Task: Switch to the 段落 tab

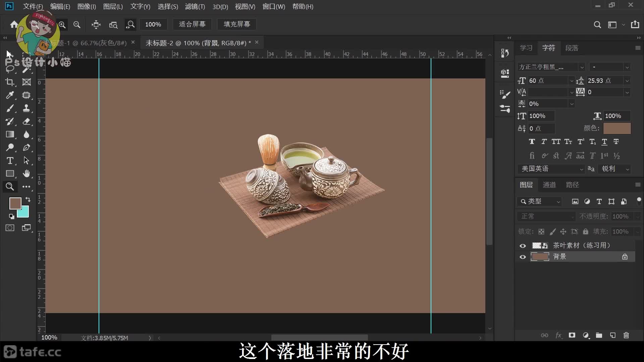Action: coord(572,48)
